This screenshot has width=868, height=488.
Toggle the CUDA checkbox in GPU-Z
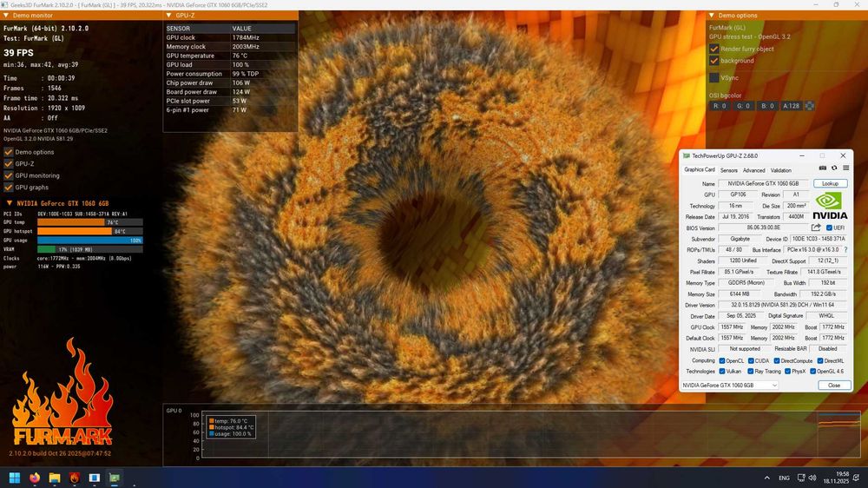click(751, 360)
